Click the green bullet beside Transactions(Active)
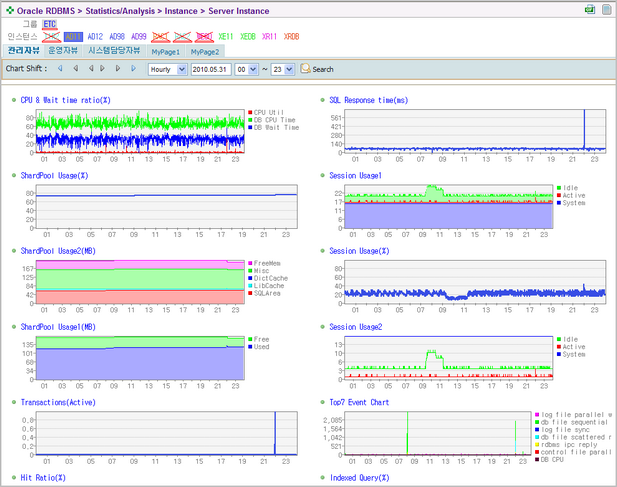Screen dimensions: 617x487 14,402
